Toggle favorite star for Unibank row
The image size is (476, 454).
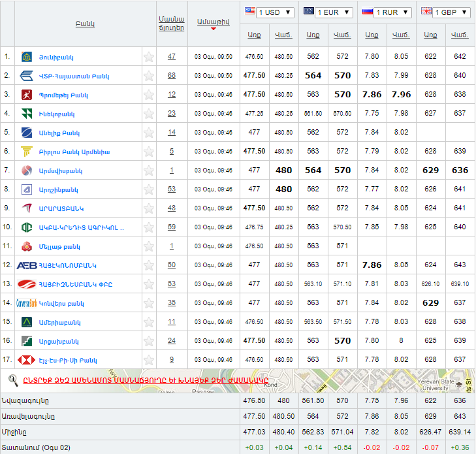click(149, 57)
